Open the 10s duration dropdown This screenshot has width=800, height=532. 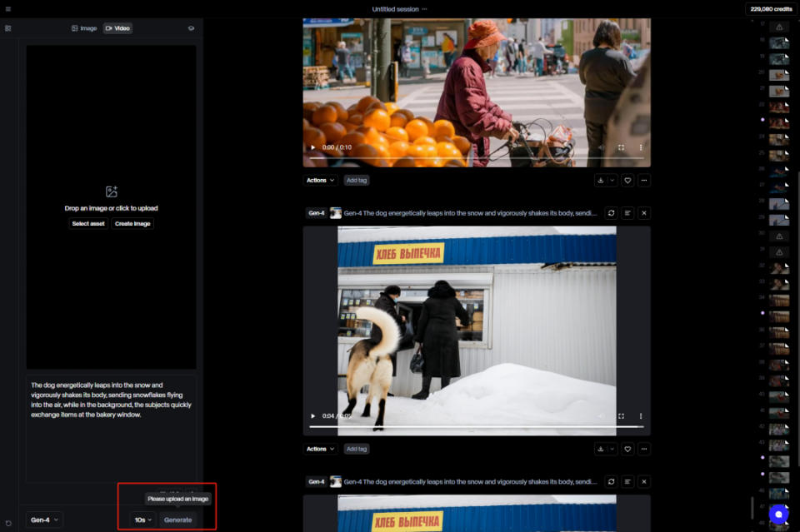point(143,520)
